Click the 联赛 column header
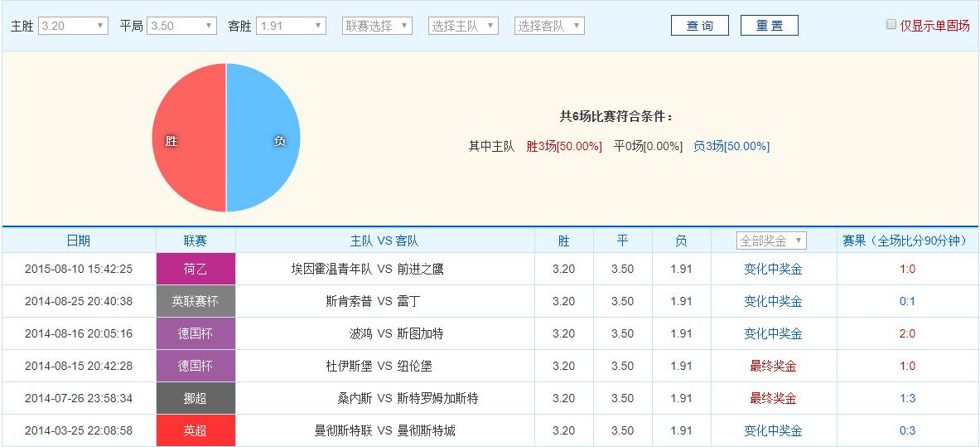Viewport: 980px width, 447px height. (196, 241)
